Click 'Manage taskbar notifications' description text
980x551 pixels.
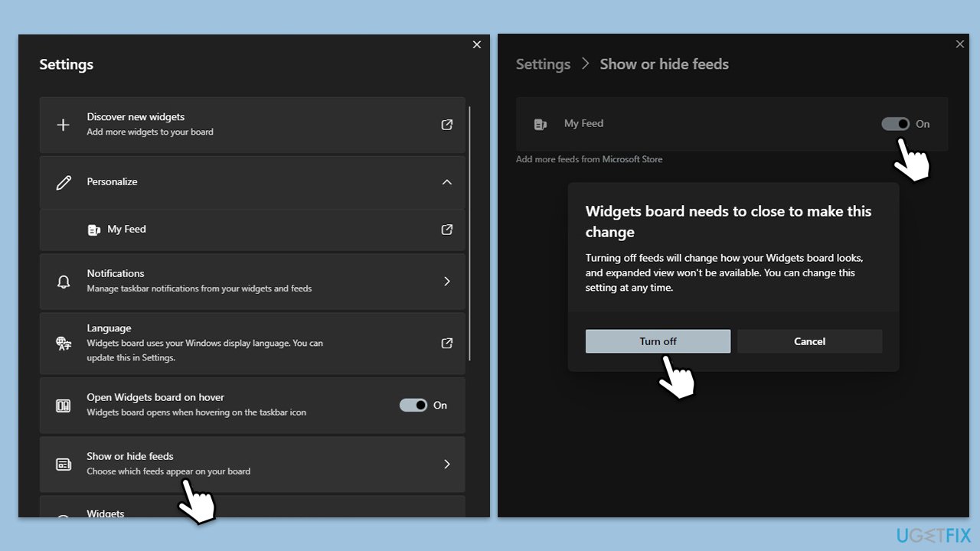[199, 289]
